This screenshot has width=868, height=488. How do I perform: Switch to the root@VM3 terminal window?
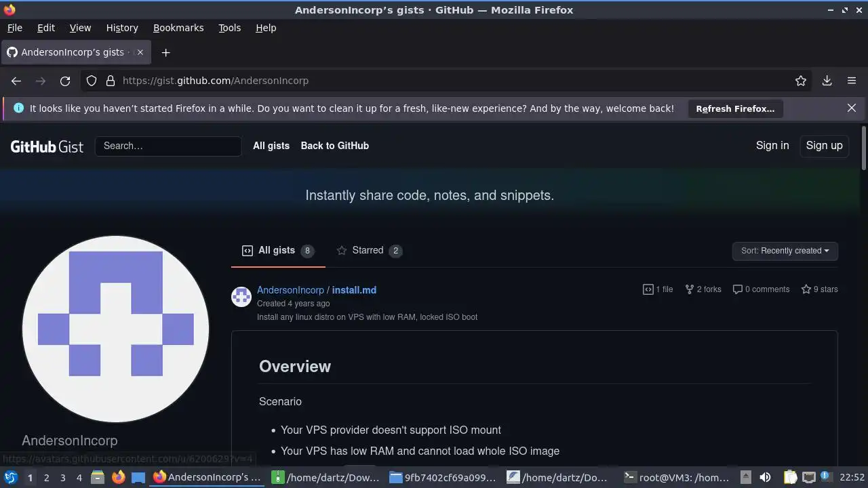[x=676, y=478]
